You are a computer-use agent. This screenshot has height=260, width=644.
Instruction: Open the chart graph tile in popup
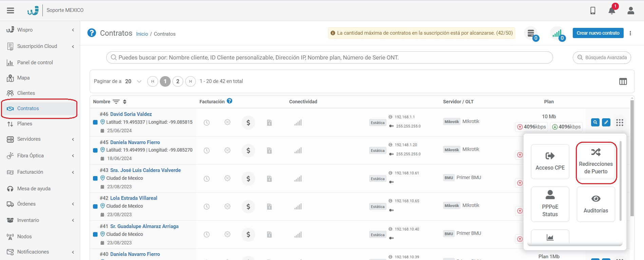[x=550, y=237]
